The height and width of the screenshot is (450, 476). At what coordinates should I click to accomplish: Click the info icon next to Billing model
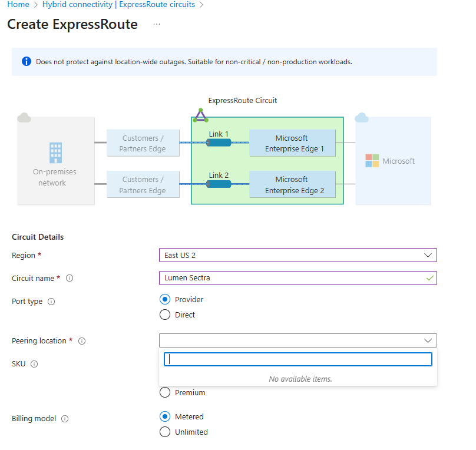pos(65,419)
